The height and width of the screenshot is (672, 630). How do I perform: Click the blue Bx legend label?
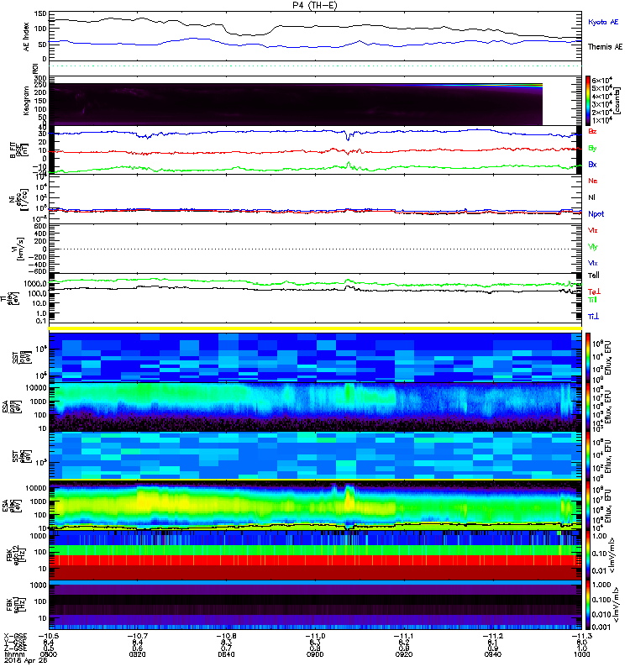click(x=592, y=165)
